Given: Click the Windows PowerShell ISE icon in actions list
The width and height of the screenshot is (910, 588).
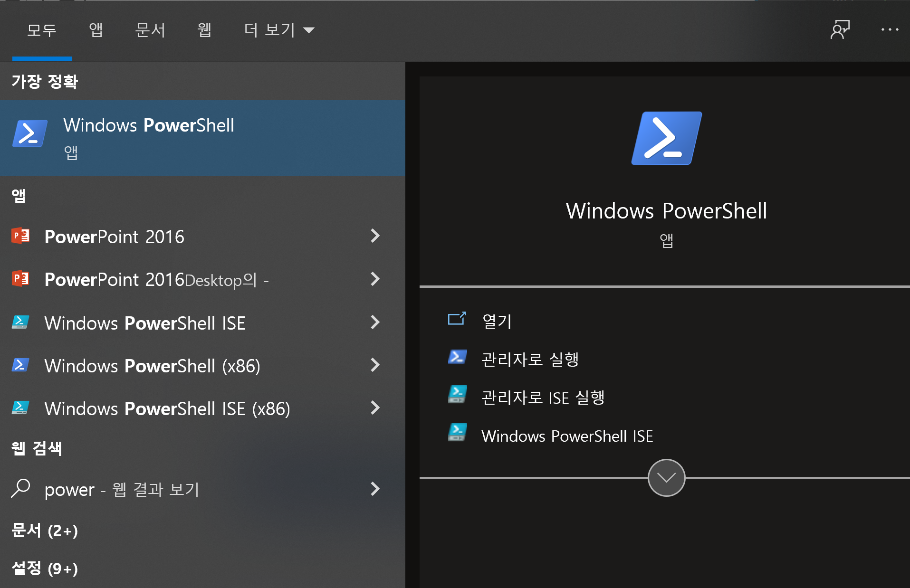Looking at the screenshot, I should point(457,433).
